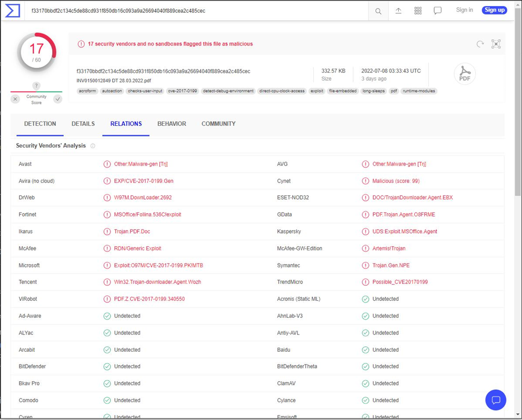Open the blue chat bubble button

click(x=496, y=399)
